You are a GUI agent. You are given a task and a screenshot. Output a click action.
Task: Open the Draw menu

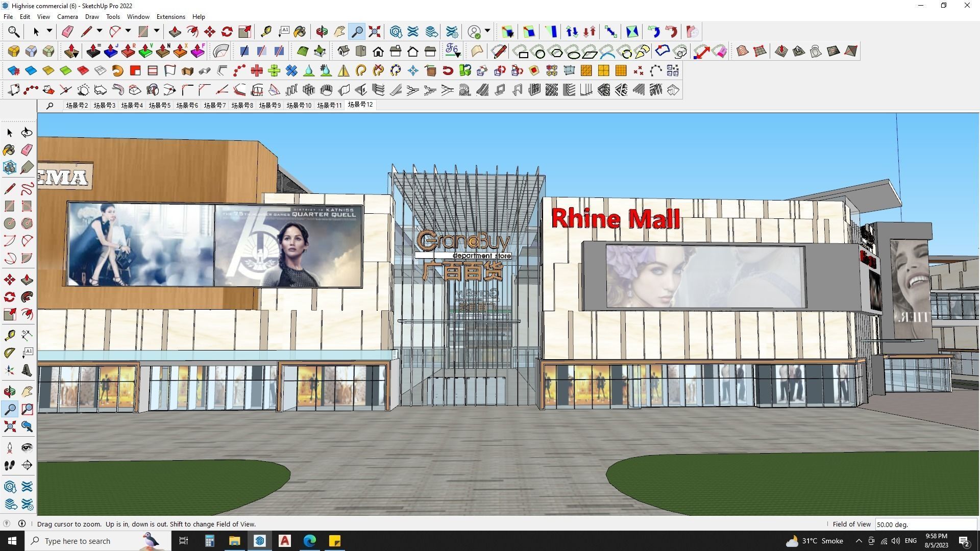tap(92, 17)
